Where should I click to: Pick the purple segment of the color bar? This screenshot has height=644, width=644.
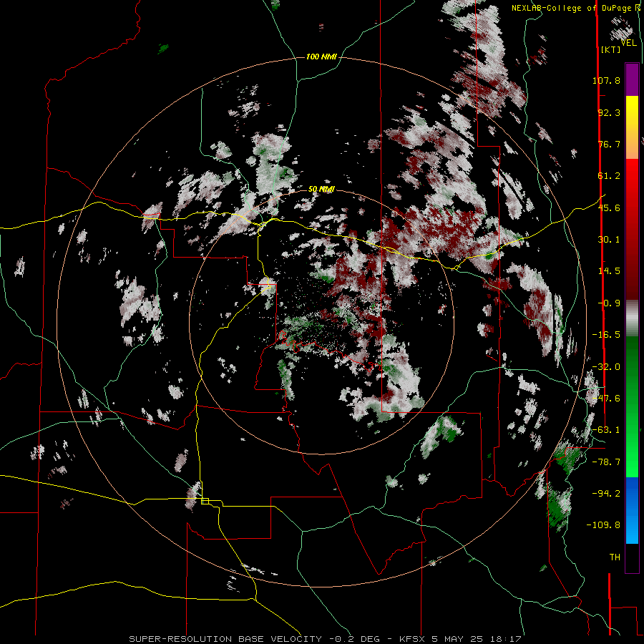pos(632,79)
